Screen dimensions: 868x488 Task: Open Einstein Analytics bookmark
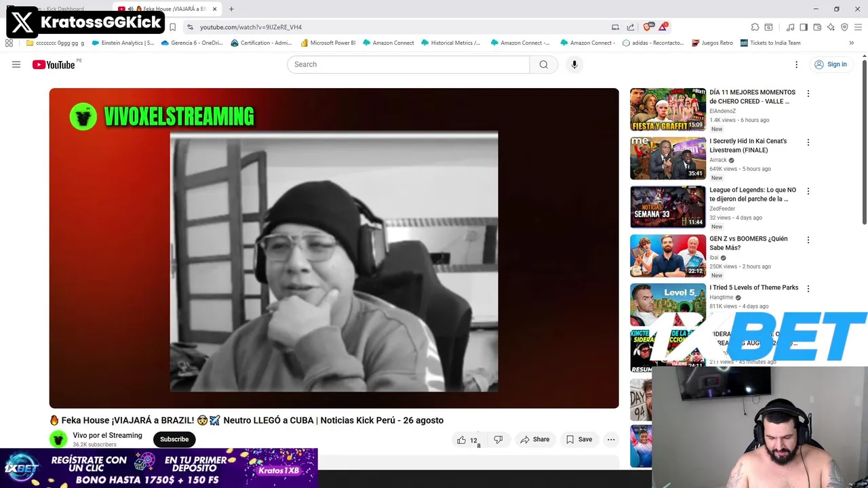click(x=123, y=43)
